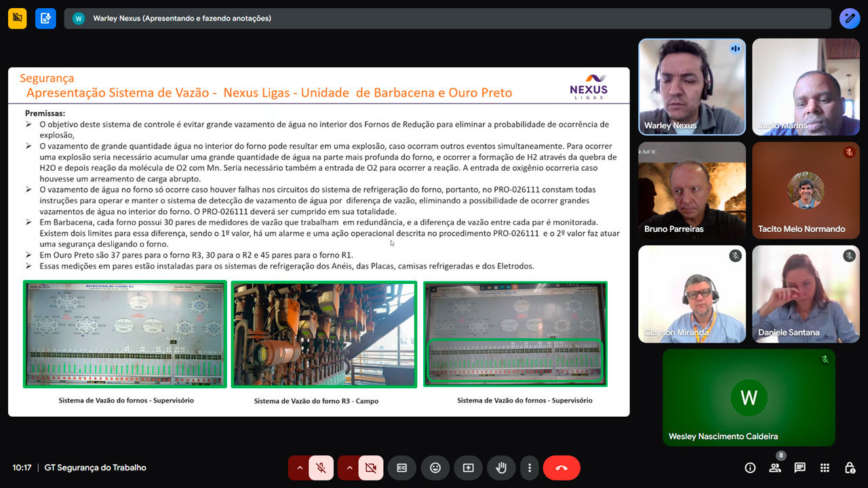Open the pen annotation tool at top right
This screenshot has width=868, height=488.
850,18
